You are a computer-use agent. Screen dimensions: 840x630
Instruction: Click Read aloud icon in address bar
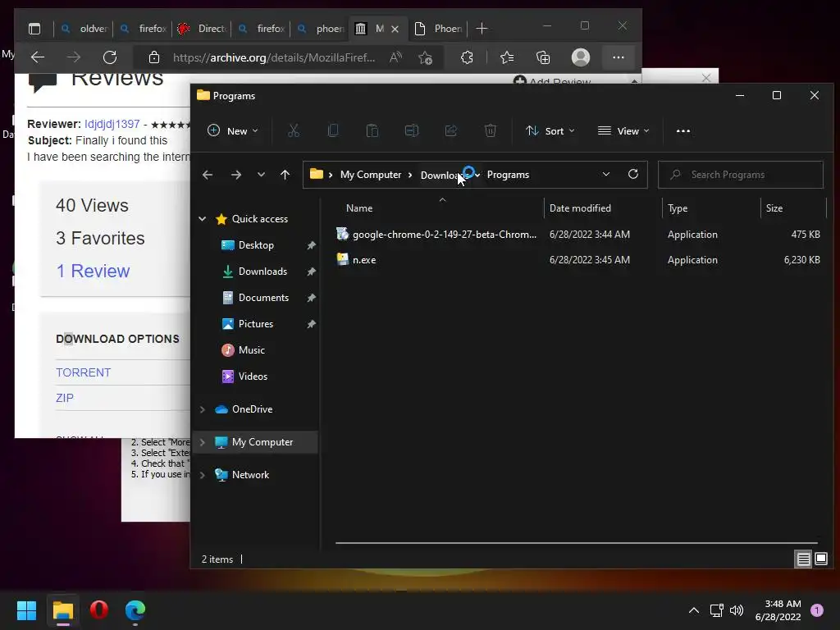[396, 57]
